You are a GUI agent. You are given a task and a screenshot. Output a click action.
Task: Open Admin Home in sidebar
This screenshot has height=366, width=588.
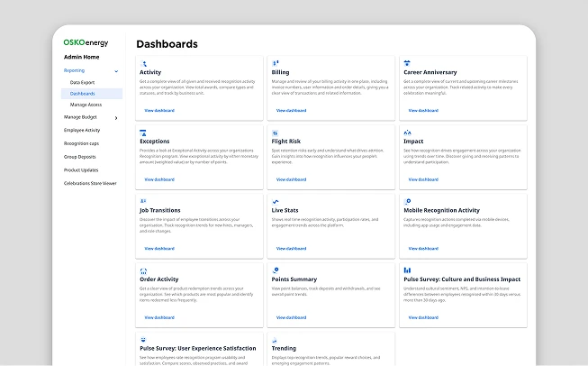coord(81,57)
